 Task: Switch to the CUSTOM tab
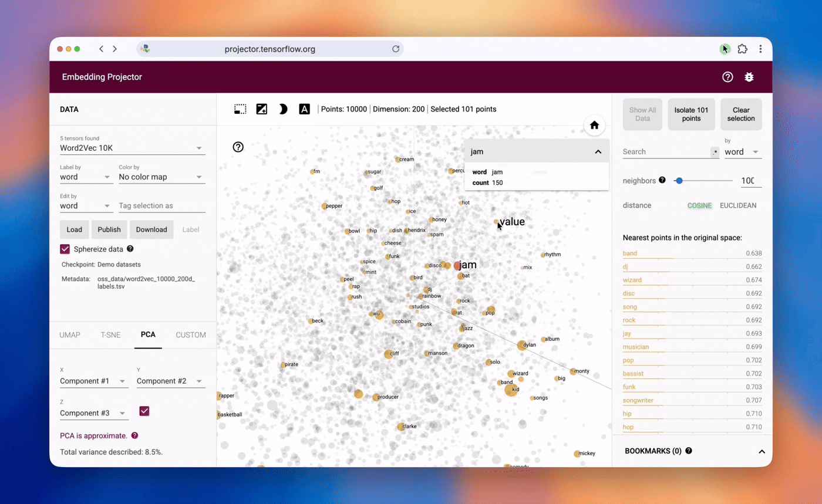(x=191, y=335)
